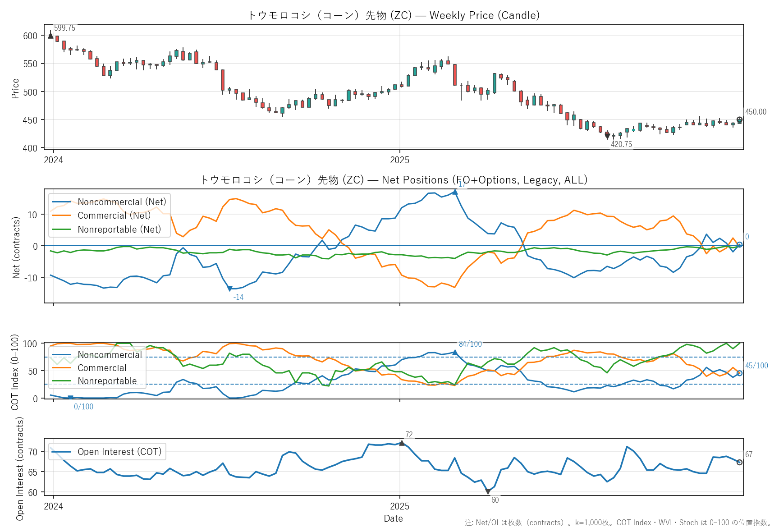Select the latest Open Interest circle marker at 67

(x=739, y=462)
